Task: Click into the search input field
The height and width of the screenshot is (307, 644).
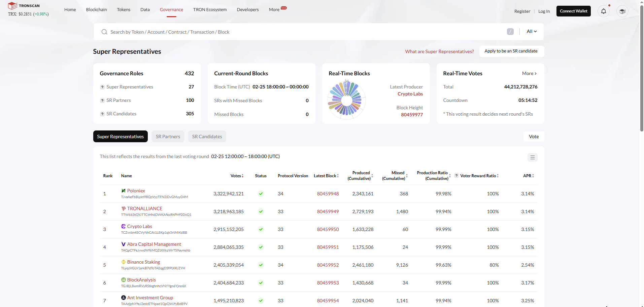Action: [x=303, y=32]
